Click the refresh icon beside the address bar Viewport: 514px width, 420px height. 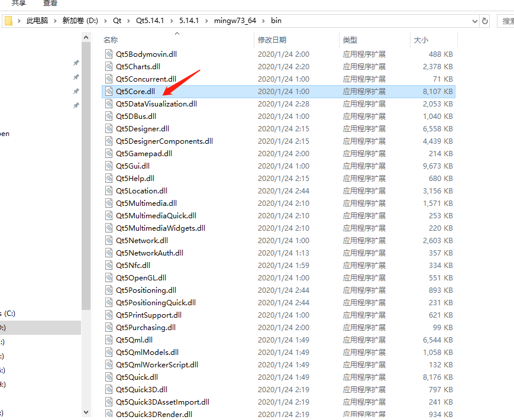(x=484, y=20)
